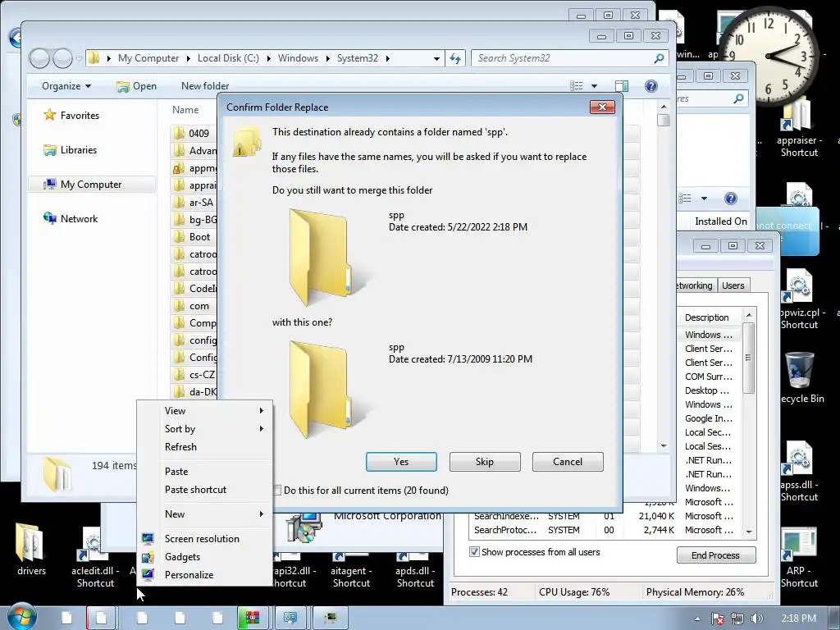
Task: Expand the arrow after System32 in breadcrumb
Action: [388, 58]
